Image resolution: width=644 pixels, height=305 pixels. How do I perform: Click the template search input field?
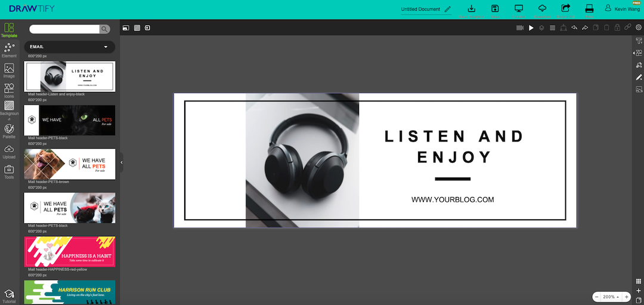point(64,29)
